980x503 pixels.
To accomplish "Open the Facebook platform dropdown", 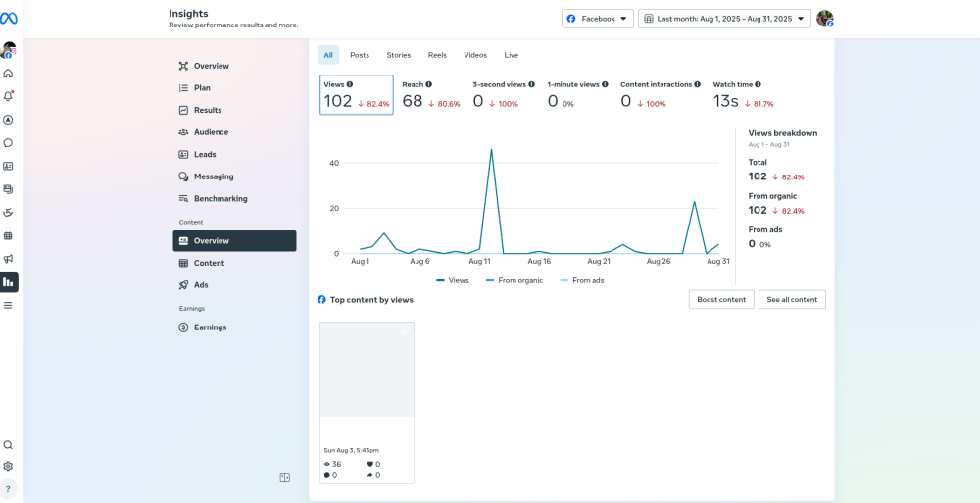I will click(597, 19).
